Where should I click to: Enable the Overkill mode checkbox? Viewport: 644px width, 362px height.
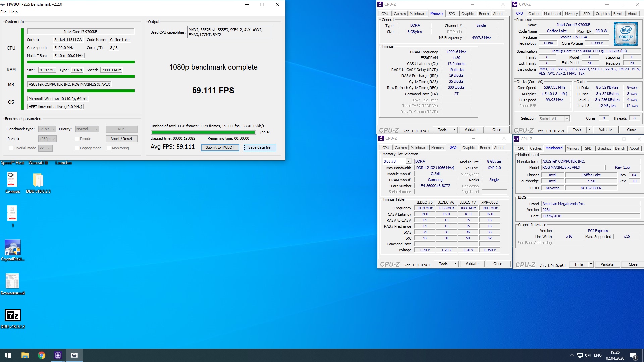(x=11, y=148)
